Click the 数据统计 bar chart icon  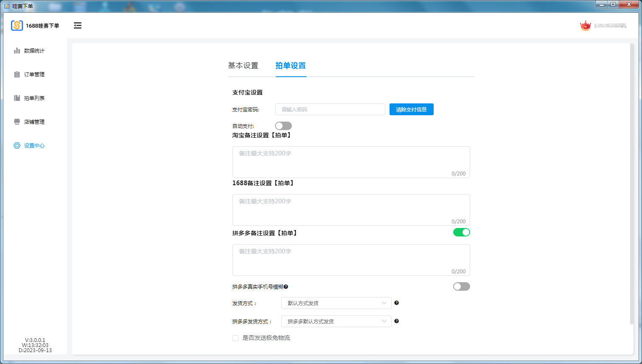coord(17,51)
